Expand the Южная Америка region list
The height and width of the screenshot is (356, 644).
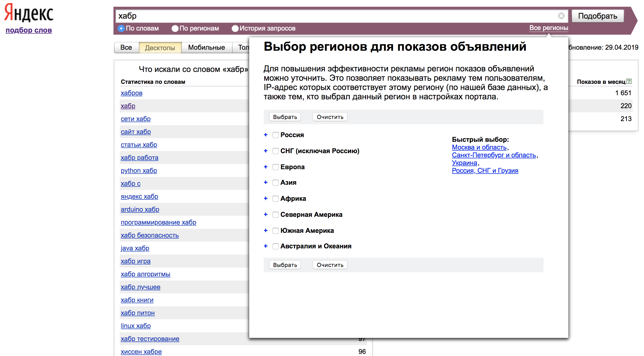pos(266,231)
